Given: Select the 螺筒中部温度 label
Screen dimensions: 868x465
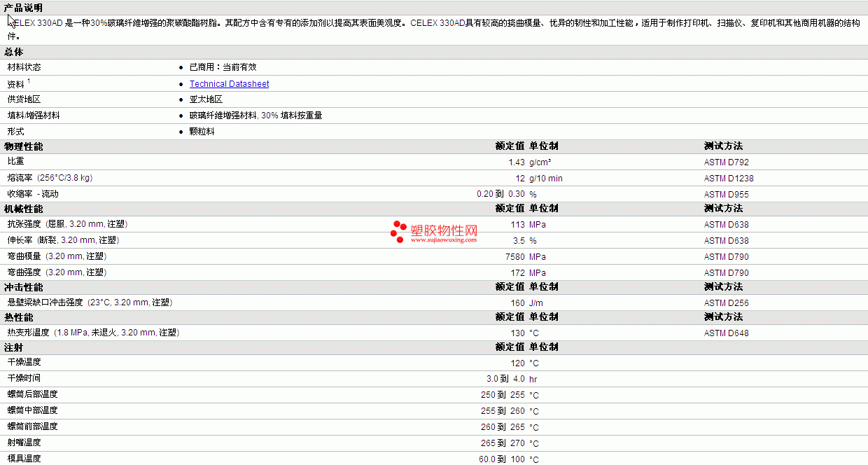Looking at the screenshot, I should pos(32,410).
